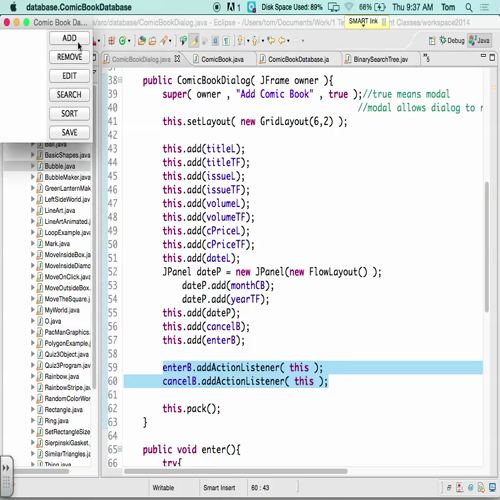This screenshot has width=500, height=500.
Task: Click the Open Type icon in toolbar
Action: click(142, 41)
